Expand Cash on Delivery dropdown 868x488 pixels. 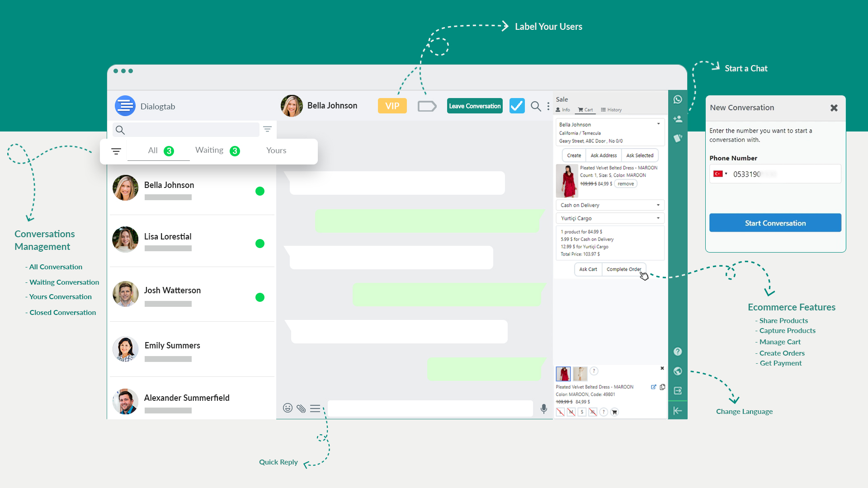tap(610, 205)
